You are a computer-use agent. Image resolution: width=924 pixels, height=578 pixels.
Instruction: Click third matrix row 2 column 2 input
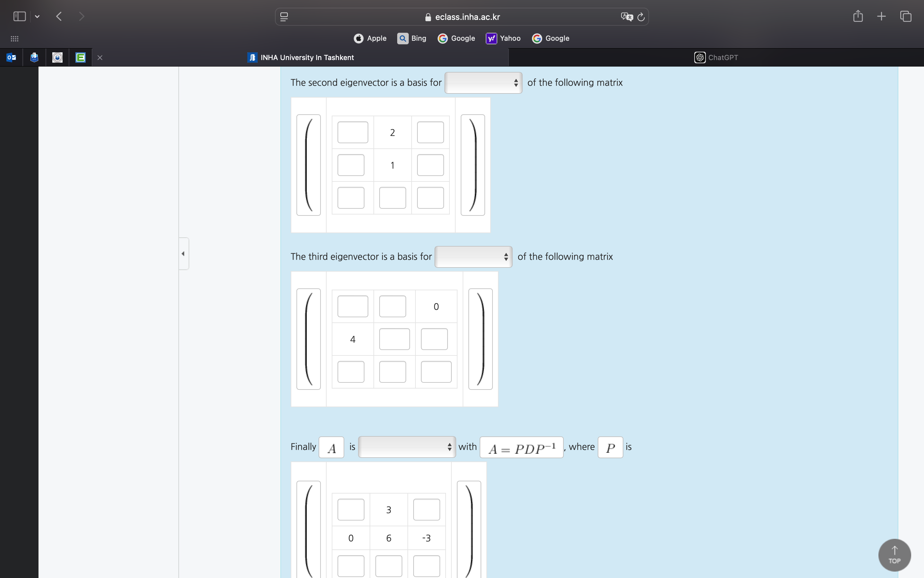pos(394,339)
